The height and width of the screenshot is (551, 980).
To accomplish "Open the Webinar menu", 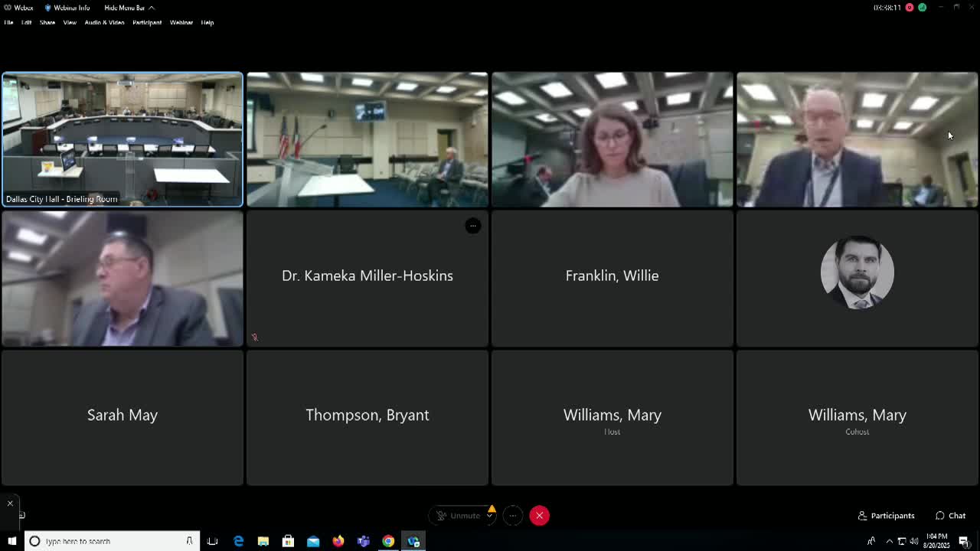I will click(181, 23).
